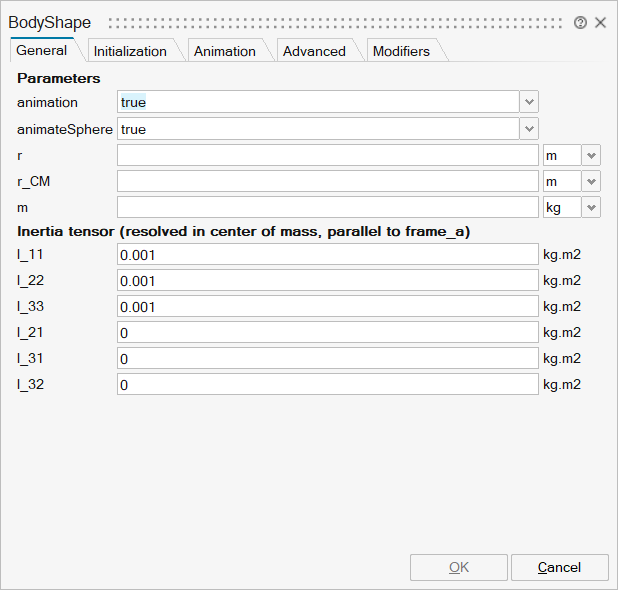Expand the animateSphere dropdown arrow

click(529, 129)
